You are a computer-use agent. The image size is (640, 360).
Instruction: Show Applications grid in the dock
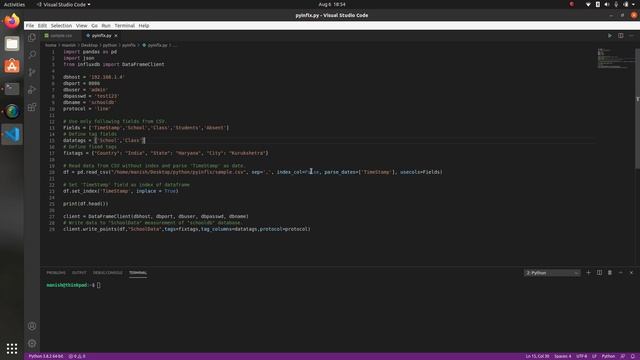12,348
